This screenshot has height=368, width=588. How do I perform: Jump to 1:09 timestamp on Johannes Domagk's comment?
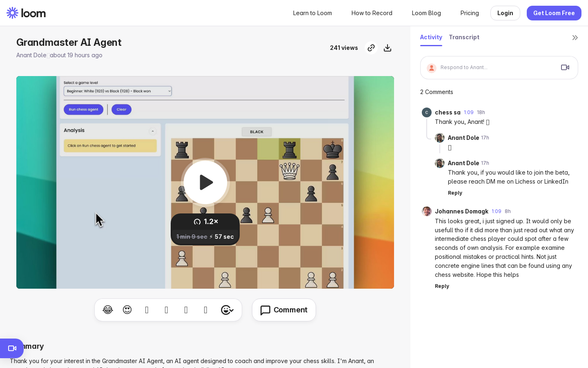click(497, 211)
